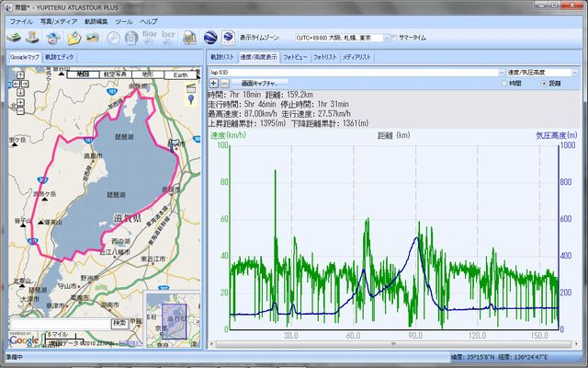
Task: Pan the map up with arrow button
Action: pos(20,75)
